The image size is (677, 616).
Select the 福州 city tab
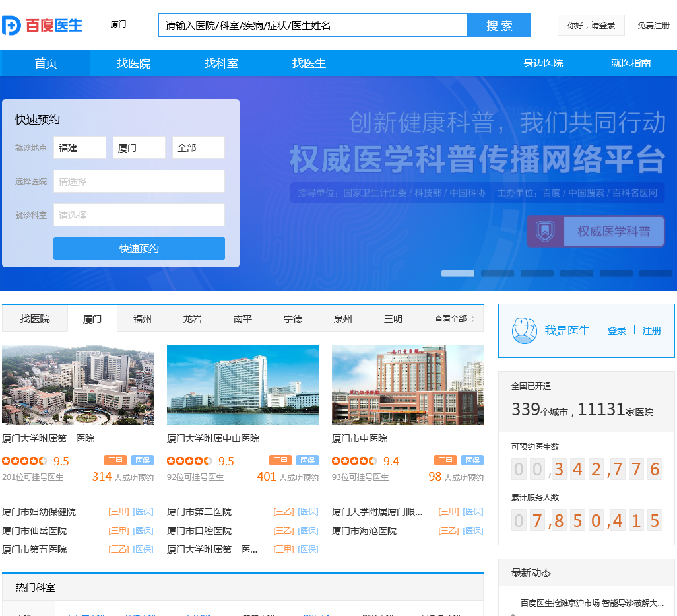pos(143,319)
